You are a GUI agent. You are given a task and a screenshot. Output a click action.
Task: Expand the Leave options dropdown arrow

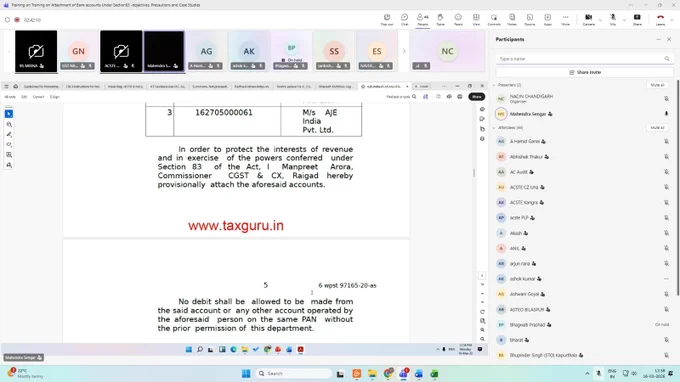coord(672,20)
